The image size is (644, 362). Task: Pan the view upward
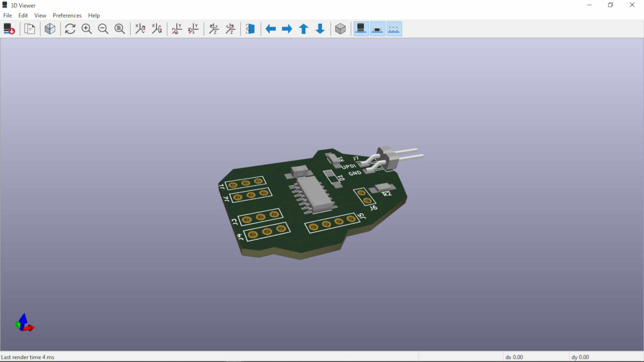tap(304, 29)
